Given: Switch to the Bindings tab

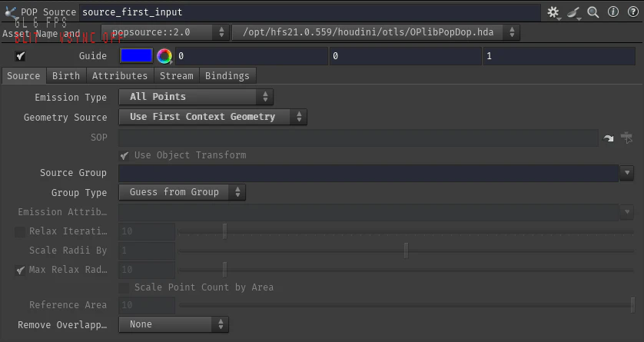Looking at the screenshot, I should coord(227,76).
